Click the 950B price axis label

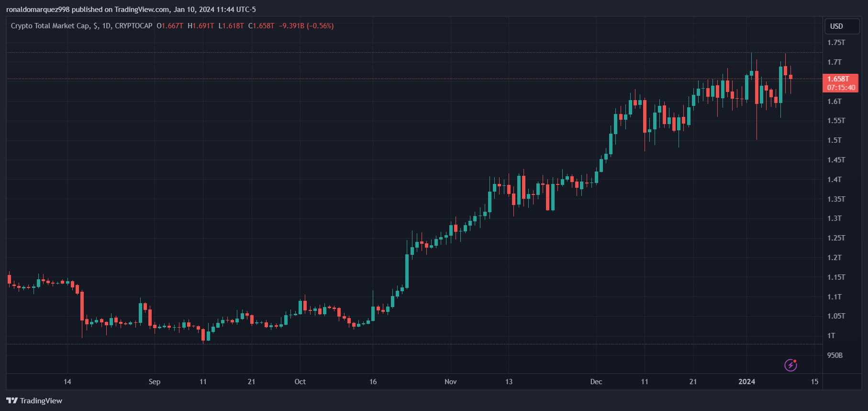tap(835, 355)
